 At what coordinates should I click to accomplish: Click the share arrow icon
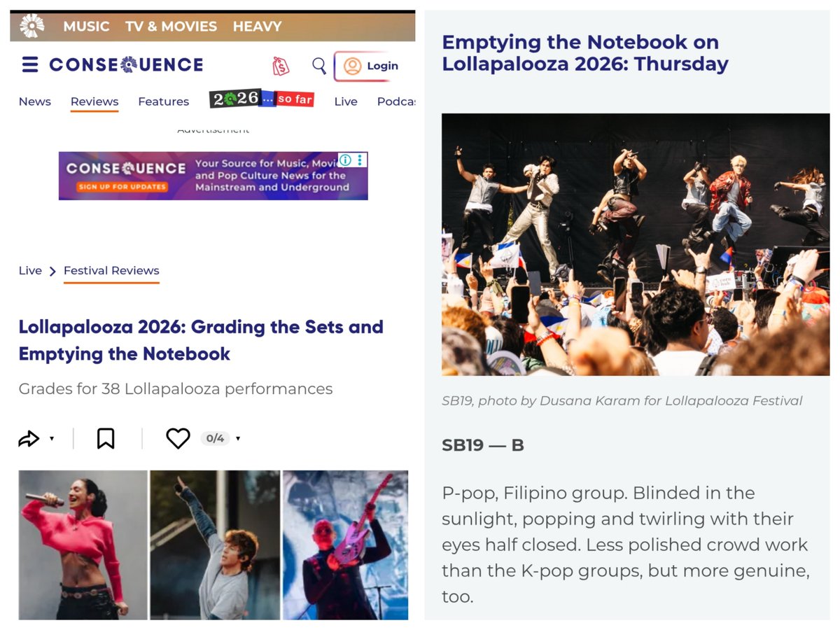pos(29,439)
